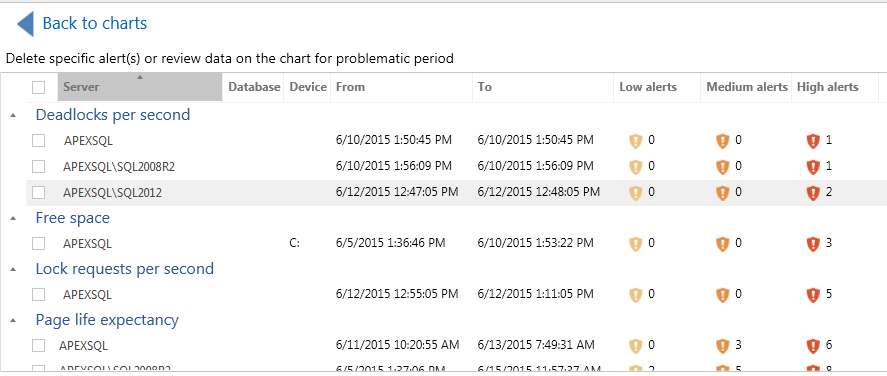The image size is (887, 376).
Task: Tick the select-all checkbox in the header
Action: point(38,87)
